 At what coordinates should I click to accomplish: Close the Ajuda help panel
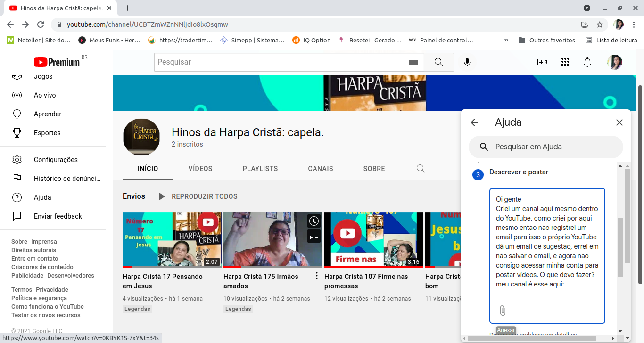pos(619,122)
